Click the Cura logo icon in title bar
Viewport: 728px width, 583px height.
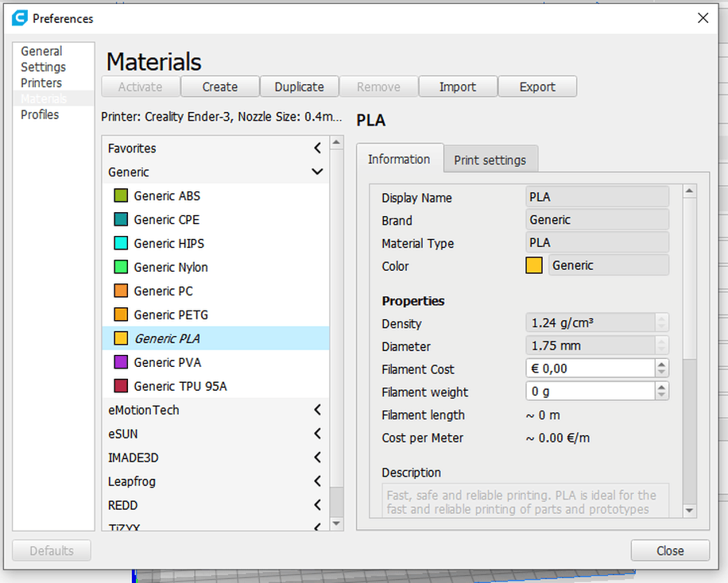pos(20,18)
